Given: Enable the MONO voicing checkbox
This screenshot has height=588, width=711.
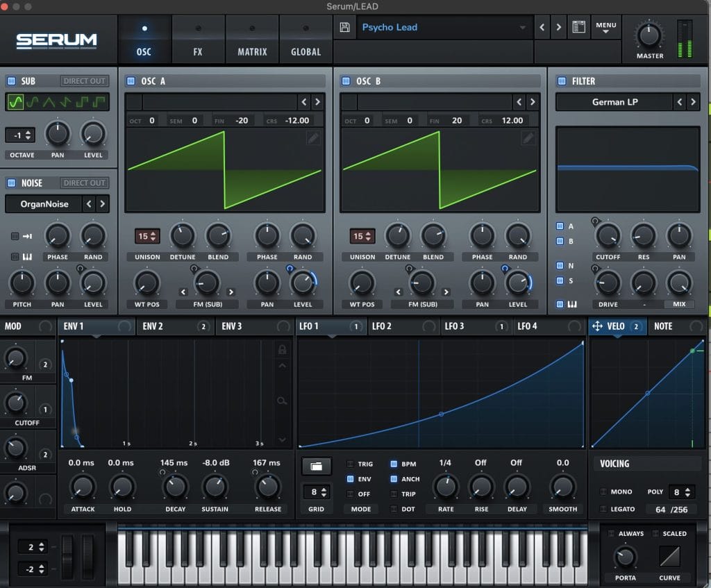Looking at the screenshot, I should 603,492.
